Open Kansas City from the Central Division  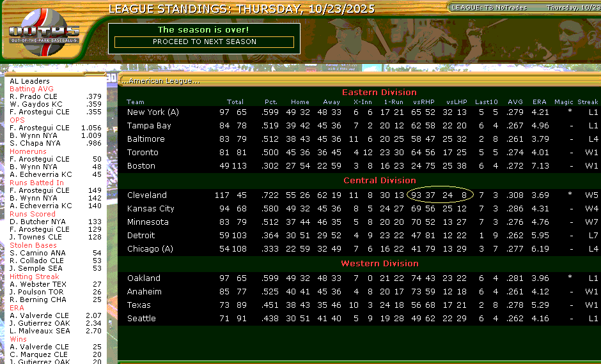tap(150, 209)
